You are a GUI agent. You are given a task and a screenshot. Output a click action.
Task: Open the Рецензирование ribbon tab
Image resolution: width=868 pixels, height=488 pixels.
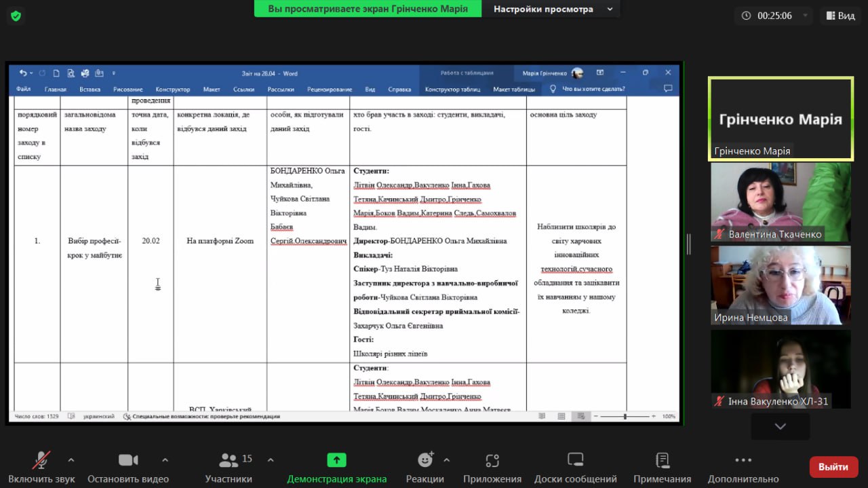coord(330,89)
